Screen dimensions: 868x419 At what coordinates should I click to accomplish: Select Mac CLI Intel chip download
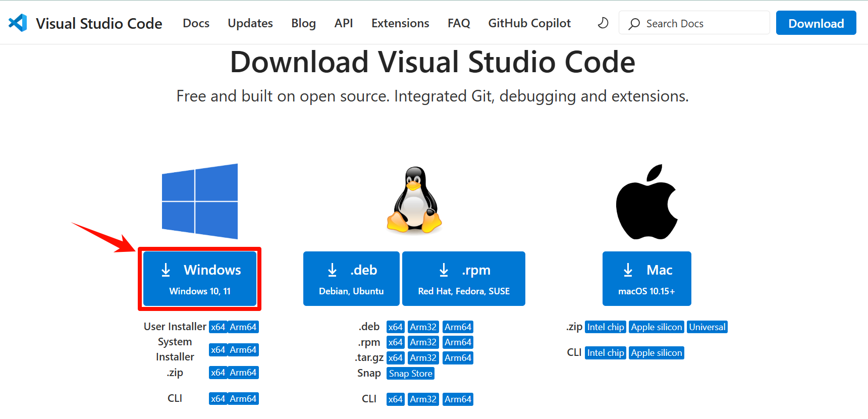(x=606, y=353)
